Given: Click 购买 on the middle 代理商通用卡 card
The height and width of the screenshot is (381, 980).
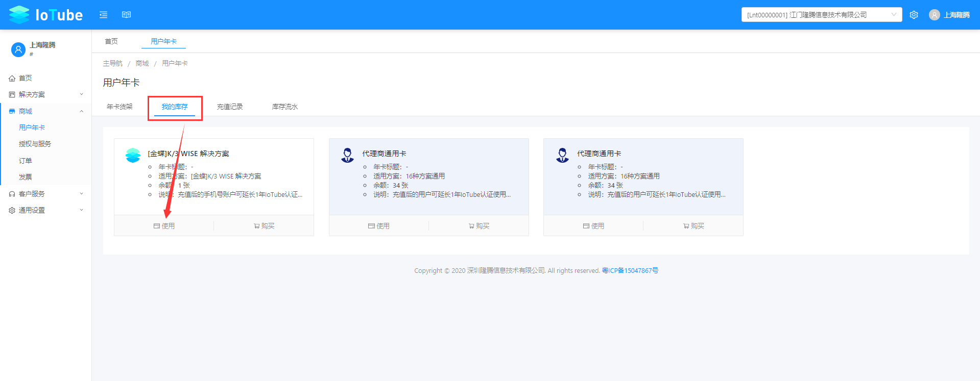Looking at the screenshot, I should point(479,226).
